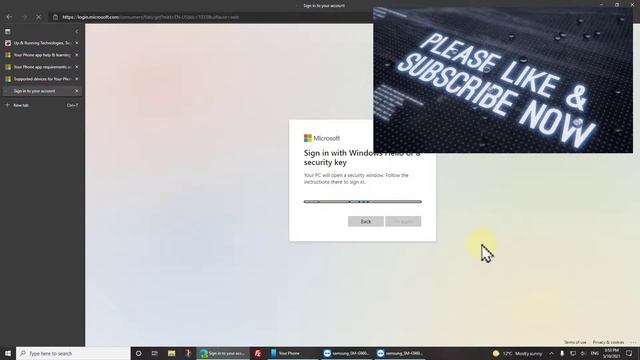Screen dimensions: 640x360
Task: Open the Terms of use link
Action: (575, 342)
